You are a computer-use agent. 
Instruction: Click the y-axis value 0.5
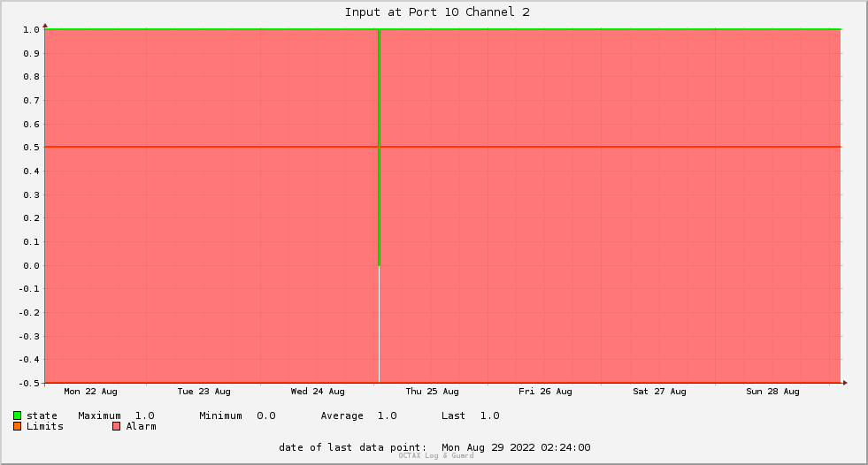click(x=32, y=147)
